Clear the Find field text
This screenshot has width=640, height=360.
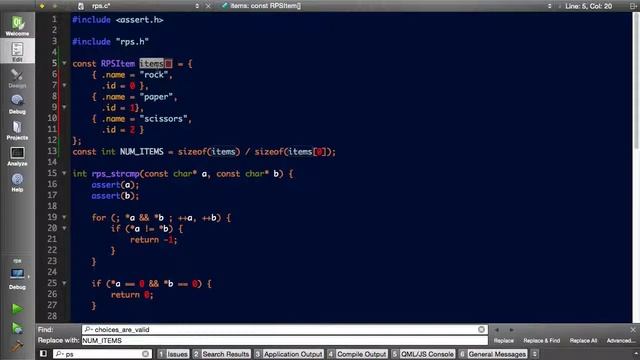481,329
